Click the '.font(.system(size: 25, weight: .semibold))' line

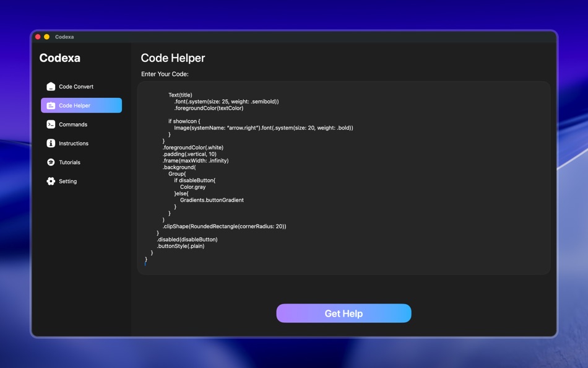click(x=226, y=102)
